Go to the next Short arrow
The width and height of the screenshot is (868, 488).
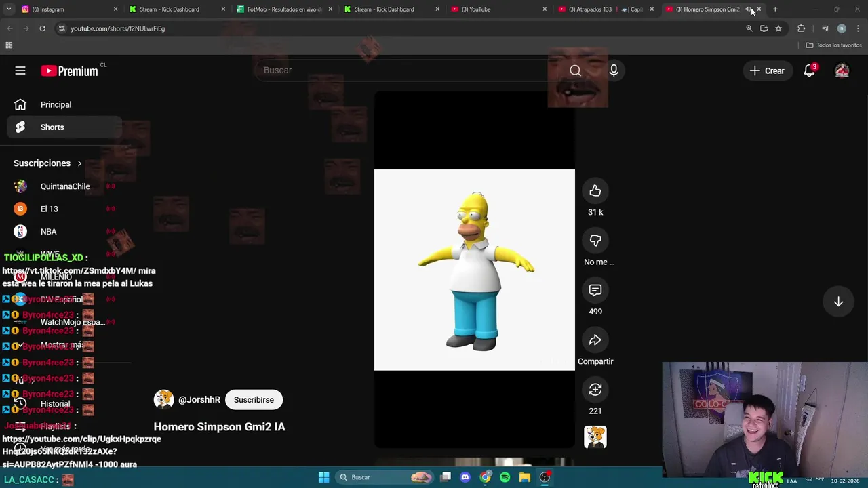(838, 302)
